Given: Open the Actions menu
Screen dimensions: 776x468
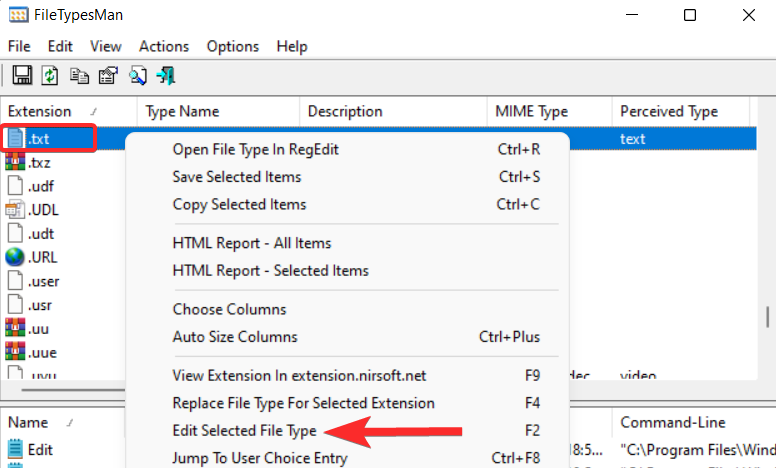Looking at the screenshot, I should pyautogui.click(x=163, y=46).
